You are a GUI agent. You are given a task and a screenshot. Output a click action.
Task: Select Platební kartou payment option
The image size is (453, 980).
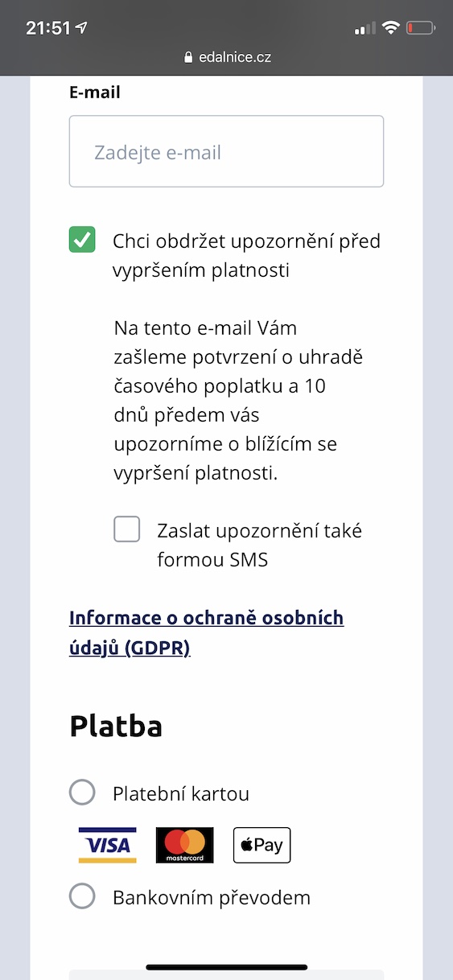point(82,793)
